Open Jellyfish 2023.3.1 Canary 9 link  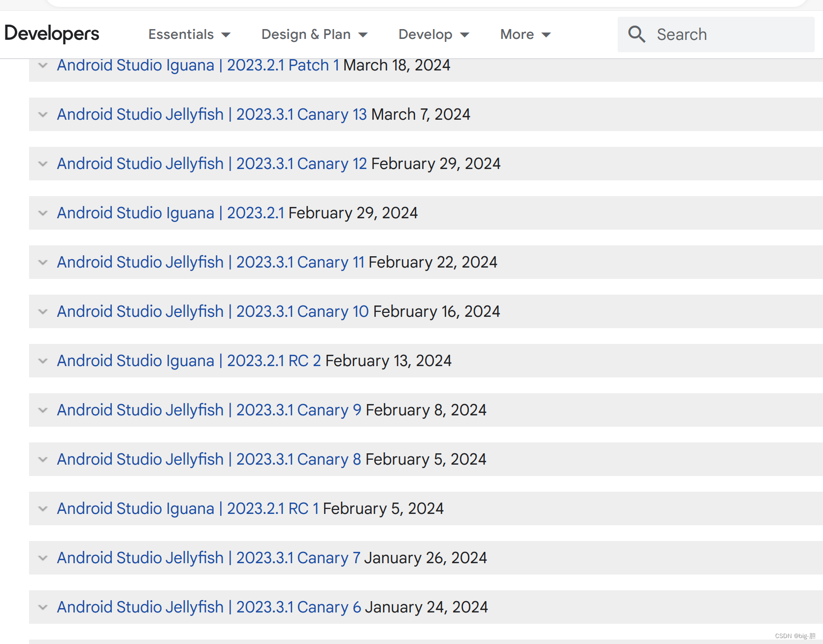pos(209,410)
